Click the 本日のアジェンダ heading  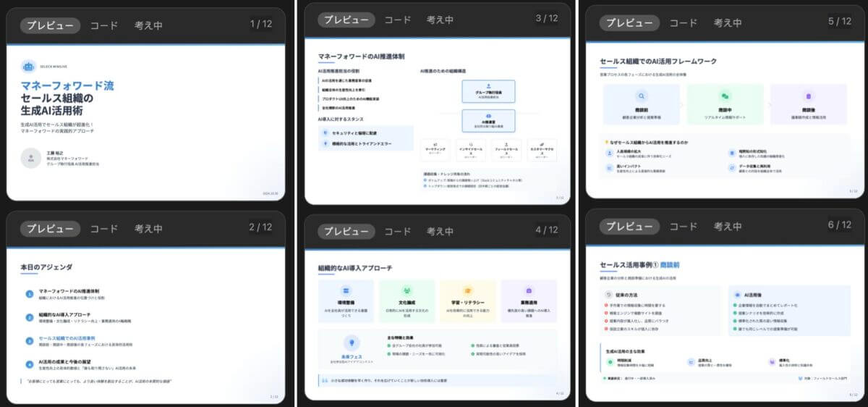coord(47,268)
